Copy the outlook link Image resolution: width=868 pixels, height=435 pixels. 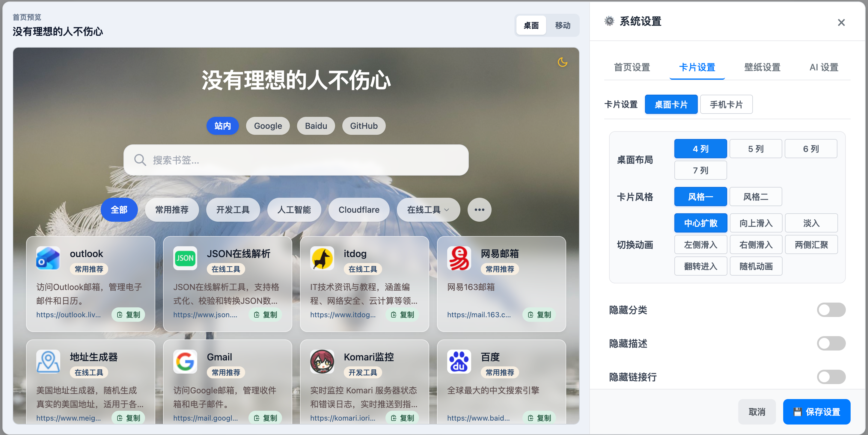[128, 315]
